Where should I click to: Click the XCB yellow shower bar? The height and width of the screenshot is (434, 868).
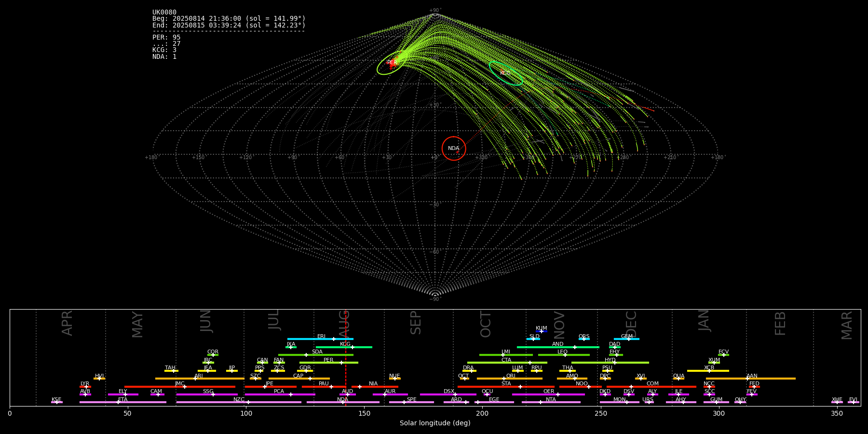coord(708,371)
